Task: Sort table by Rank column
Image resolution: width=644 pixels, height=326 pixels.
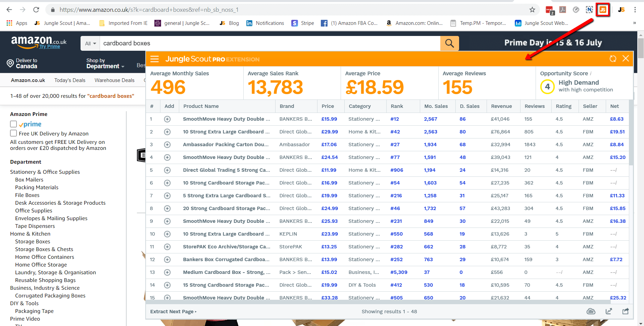Action: [397, 106]
